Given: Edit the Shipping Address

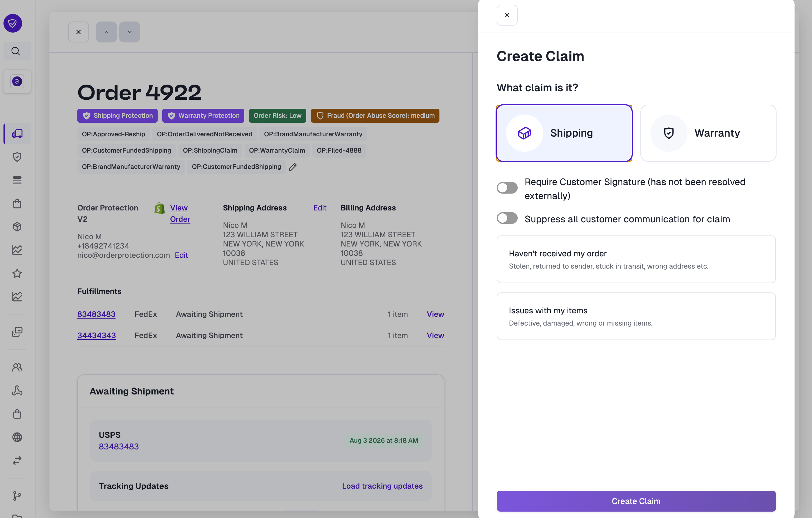Looking at the screenshot, I should (320, 208).
